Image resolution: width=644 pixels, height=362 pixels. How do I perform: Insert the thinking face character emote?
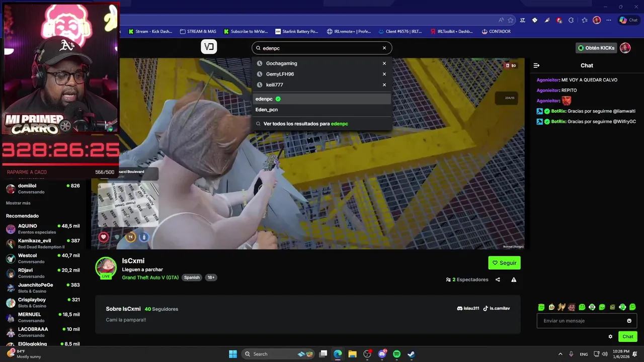572,307
